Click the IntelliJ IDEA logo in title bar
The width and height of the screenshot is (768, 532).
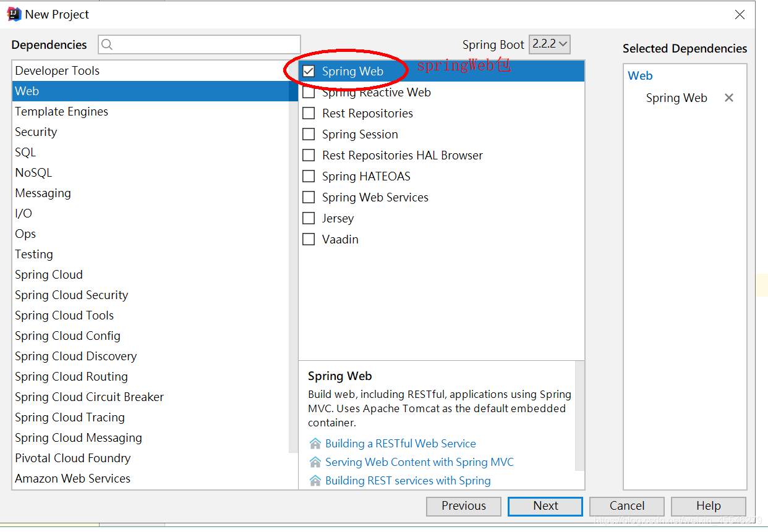coord(14,14)
